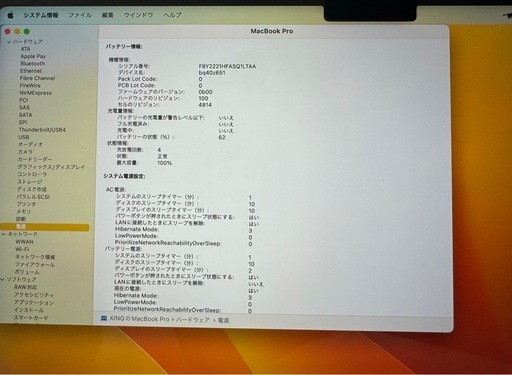The height and width of the screenshot is (375, 512).
Task: Select RAW対応 in the sidebar
Action: coord(26,287)
